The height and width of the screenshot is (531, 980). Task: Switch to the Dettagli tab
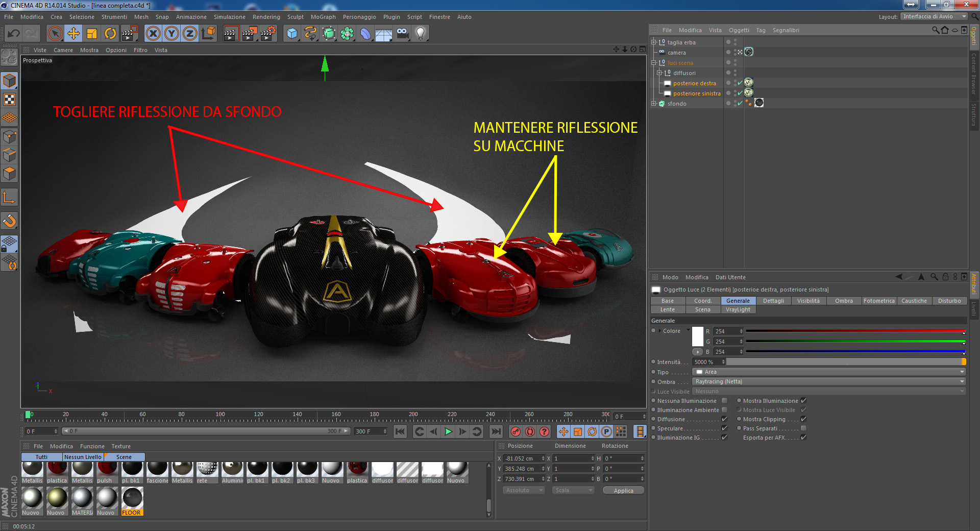(x=773, y=301)
